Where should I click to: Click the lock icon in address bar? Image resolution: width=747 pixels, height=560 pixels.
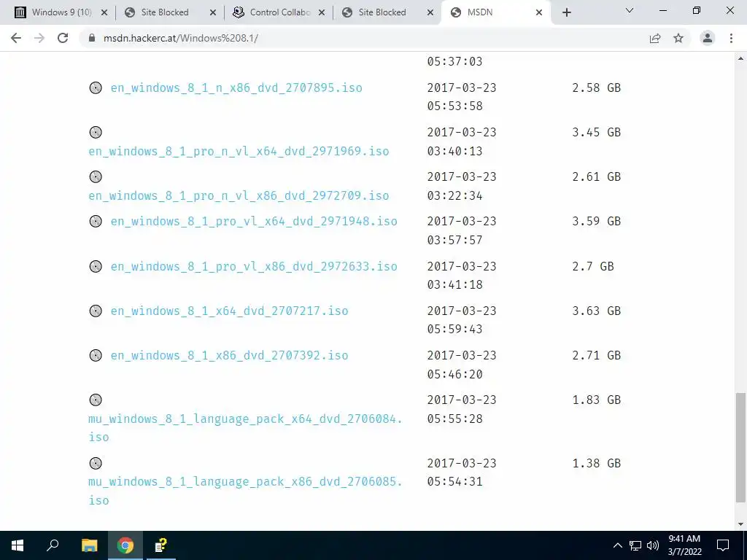[93, 38]
